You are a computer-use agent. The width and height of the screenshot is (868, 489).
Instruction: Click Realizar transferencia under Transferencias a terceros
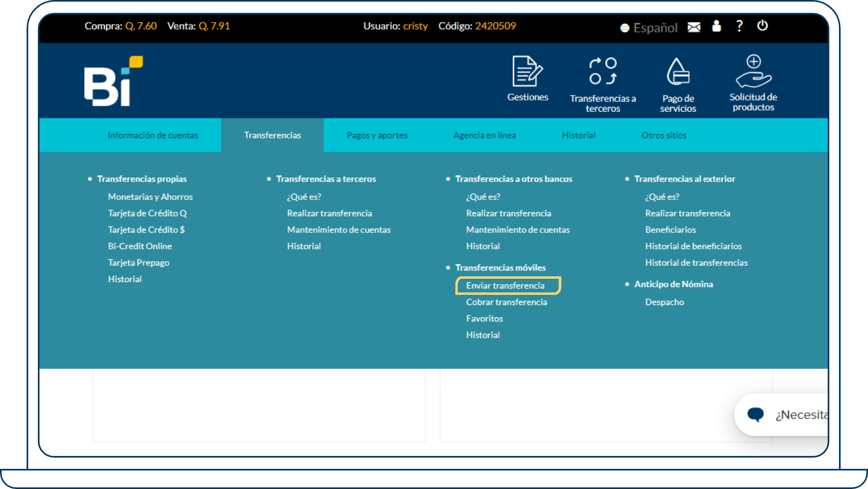(329, 213)
